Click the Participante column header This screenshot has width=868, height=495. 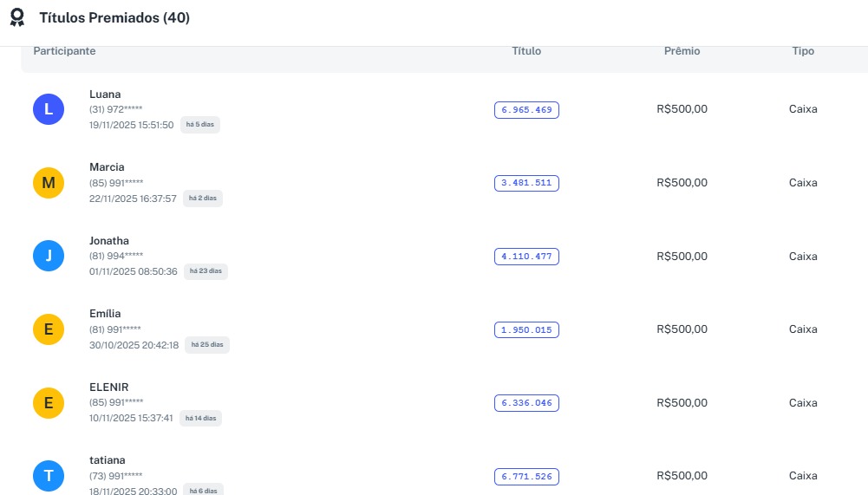[x=64, y=51]
